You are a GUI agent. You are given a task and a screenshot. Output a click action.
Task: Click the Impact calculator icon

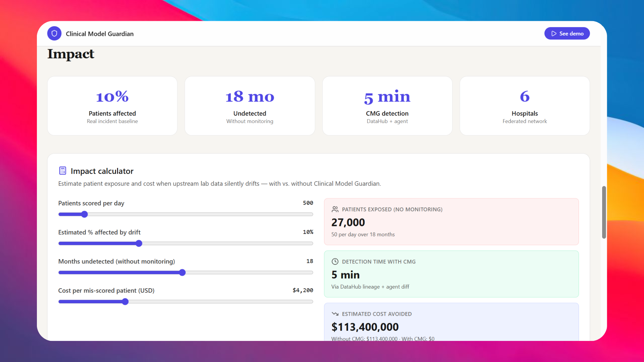click(x=63, y=171)
